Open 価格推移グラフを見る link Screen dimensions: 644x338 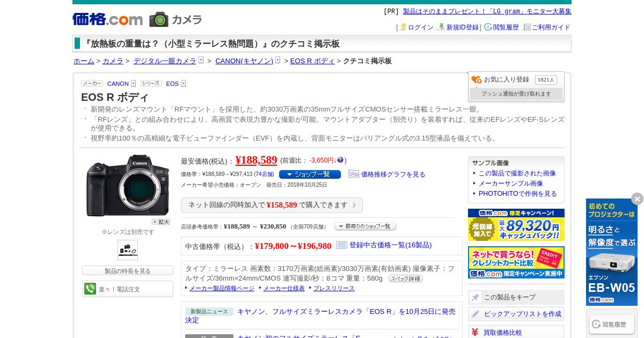coord(393,174)
